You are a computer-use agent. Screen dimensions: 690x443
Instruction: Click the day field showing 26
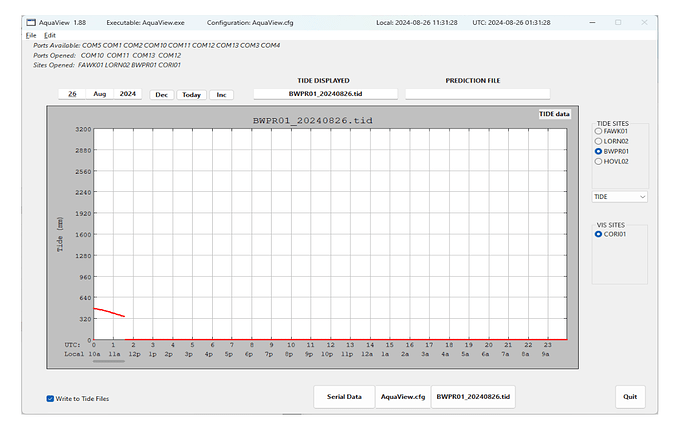(x=72, y=94)
